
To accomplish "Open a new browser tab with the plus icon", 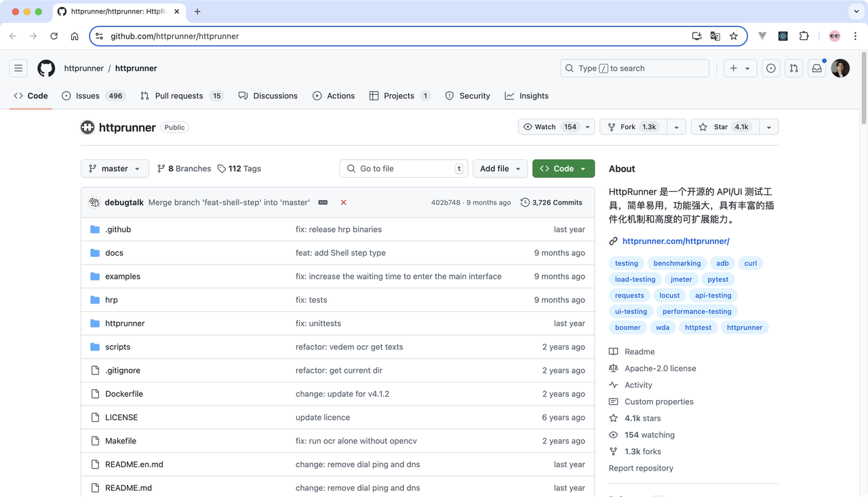I will coord(197,12).
